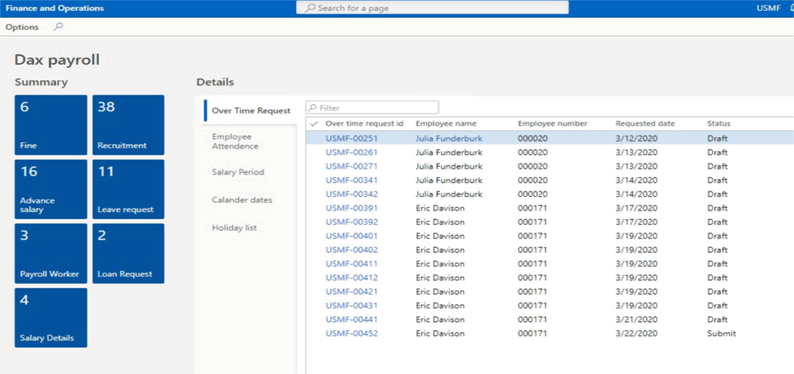Open overtime request USMF-00452 link

click(351, 334)
